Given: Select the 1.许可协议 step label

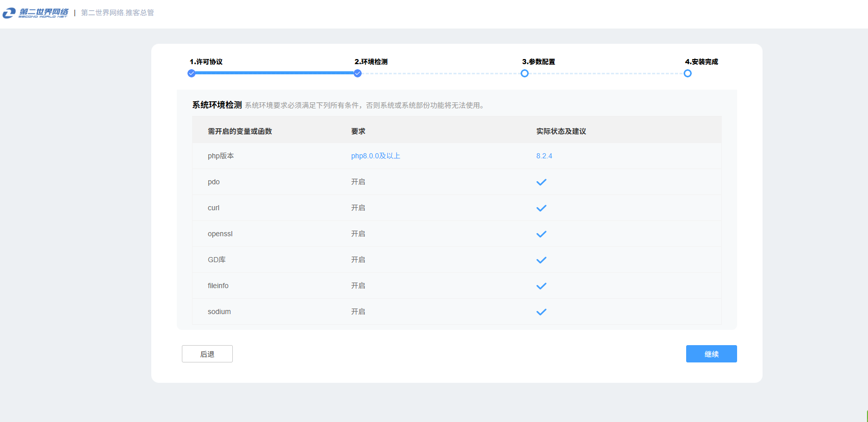Looking at the screenshot, I should 206,62.
